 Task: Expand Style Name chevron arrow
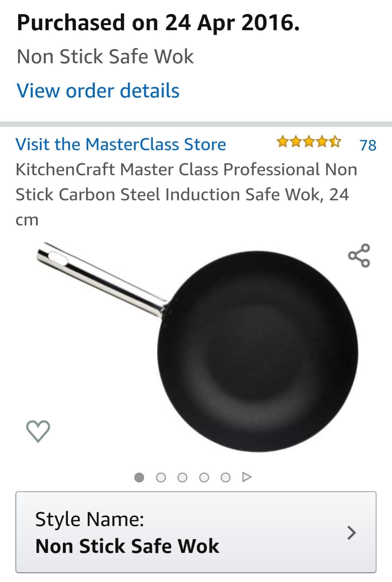[x=351, y=533]
